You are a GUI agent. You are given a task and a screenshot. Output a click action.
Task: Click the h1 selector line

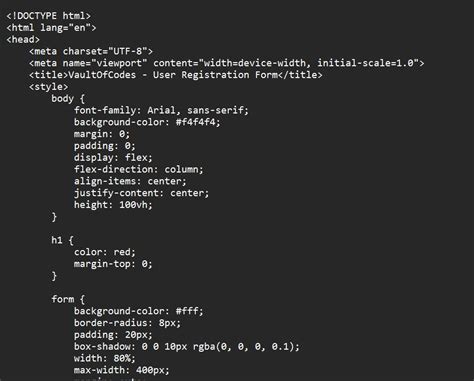coord(62,240)
